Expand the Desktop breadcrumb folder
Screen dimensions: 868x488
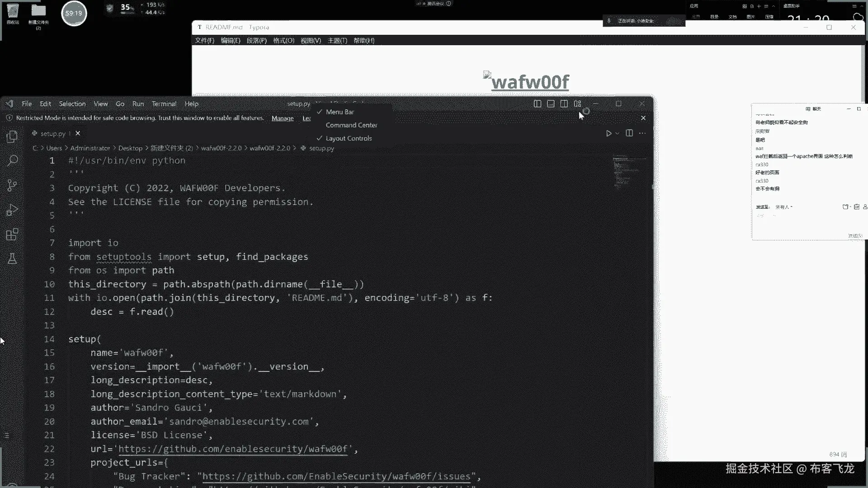pos(130,148)
